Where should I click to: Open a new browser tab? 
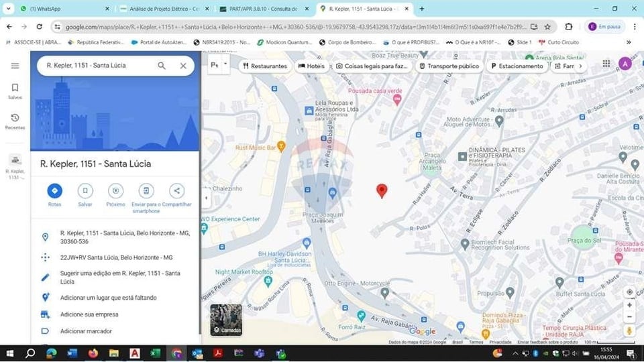pyautogui.click(x=422, y=9)
